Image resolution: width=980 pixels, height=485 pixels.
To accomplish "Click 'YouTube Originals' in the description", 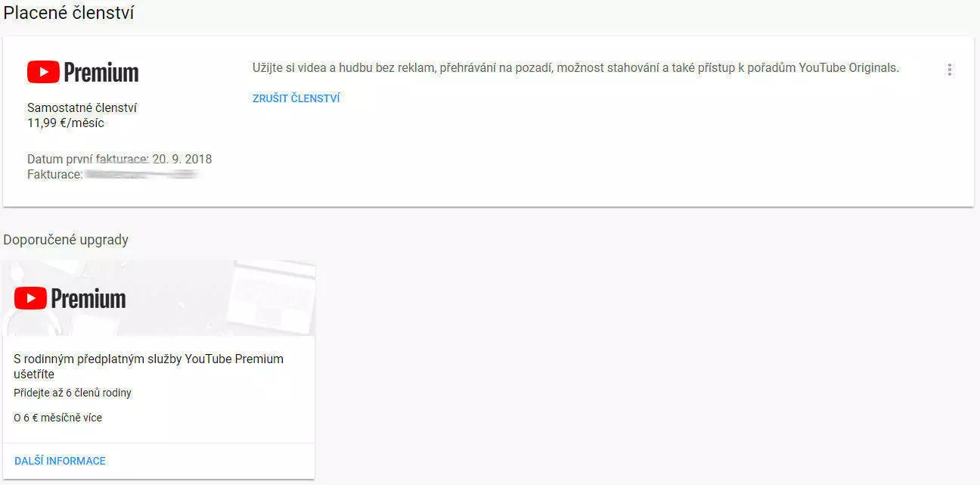I will coord(850,68).
